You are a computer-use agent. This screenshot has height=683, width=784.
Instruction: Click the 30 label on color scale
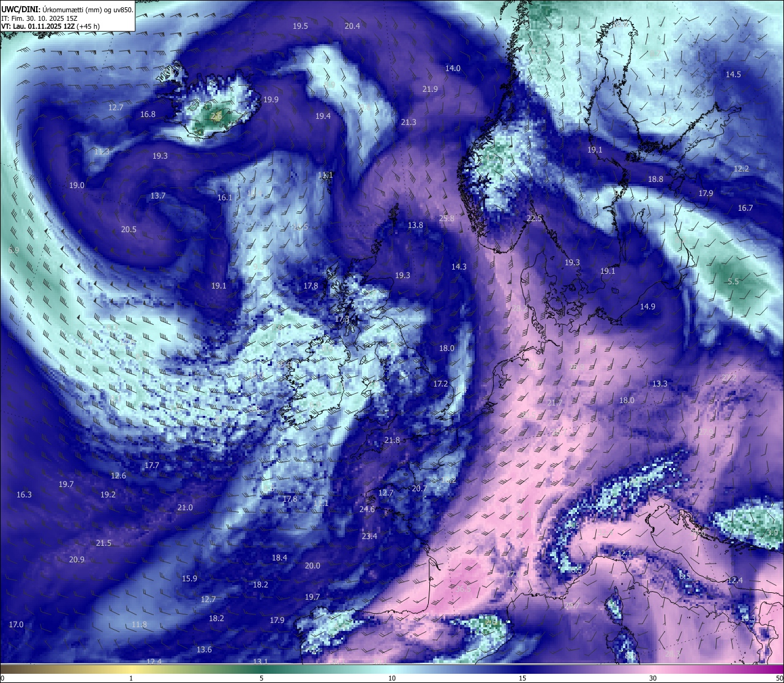pyautogui.click(x=653, y=678)
